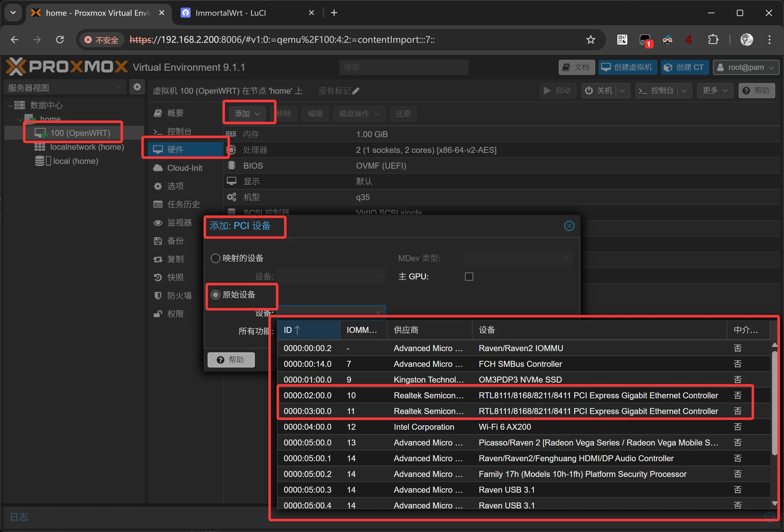
Task: Click the pencil icon to edit tags
Action: [x=356, y=91]
